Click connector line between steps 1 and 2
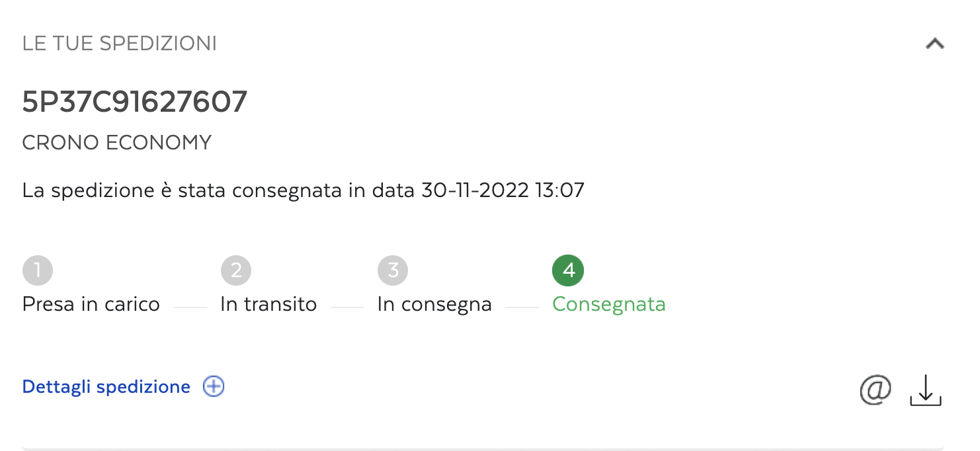This screenshot has height=451, width=980. point(190,307)
